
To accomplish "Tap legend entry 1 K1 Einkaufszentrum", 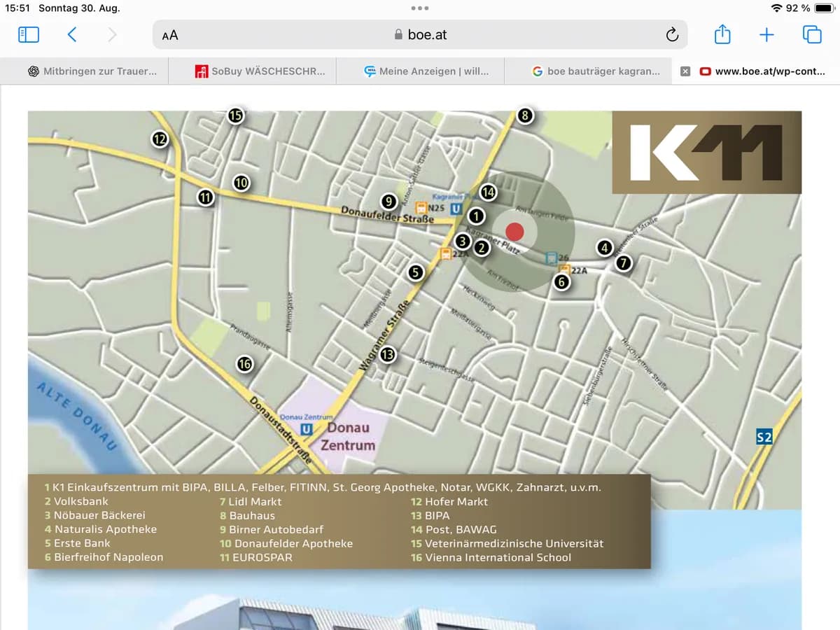I will point(323,487).
